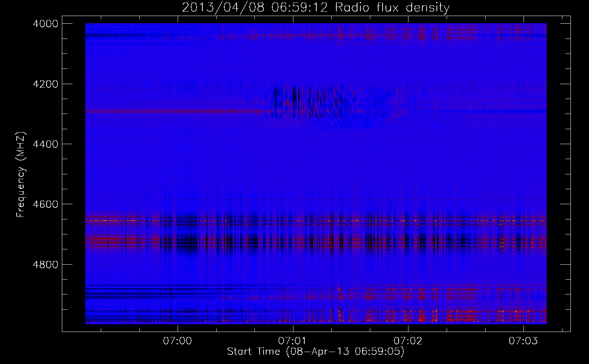Image resolution: width=589 pixels, height=364 pixels.
Task: Click the 07:01 time axis label
Action: click(x=293, y=341)
